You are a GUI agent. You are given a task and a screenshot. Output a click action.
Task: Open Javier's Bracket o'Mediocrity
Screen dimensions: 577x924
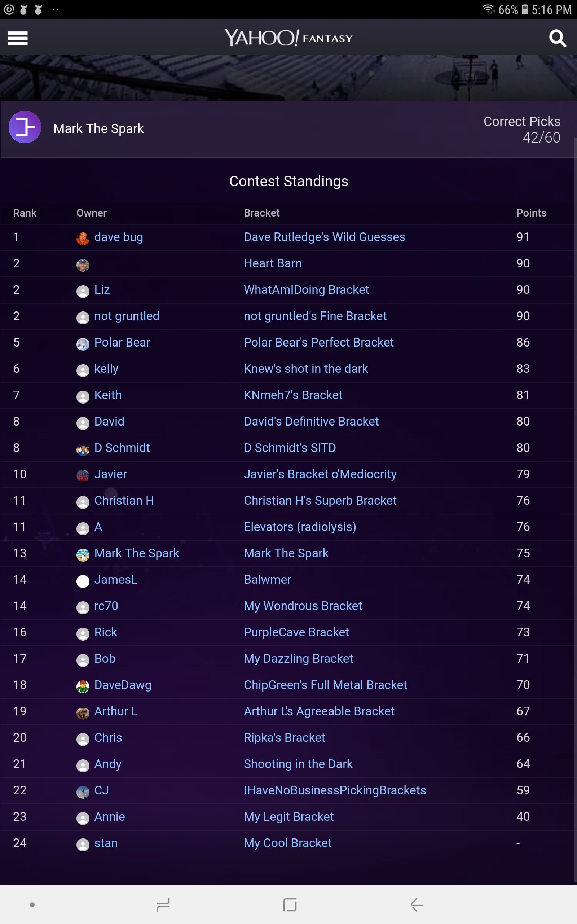pos(320,474)
